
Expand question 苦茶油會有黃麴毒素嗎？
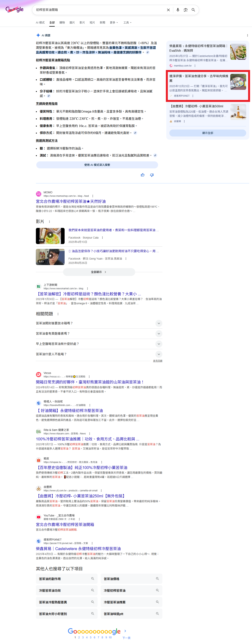click(158, 333)
